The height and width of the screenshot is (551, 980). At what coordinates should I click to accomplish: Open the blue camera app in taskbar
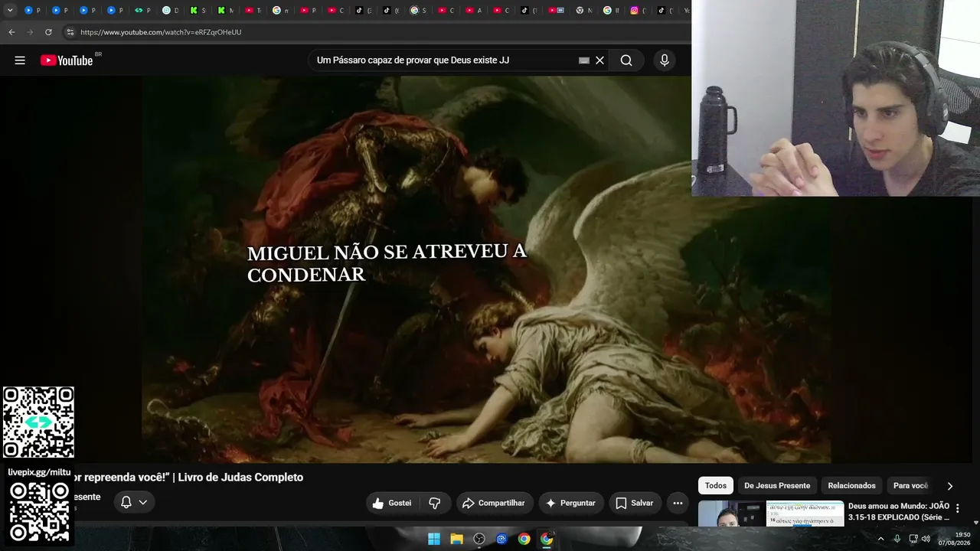pos(501,539)
